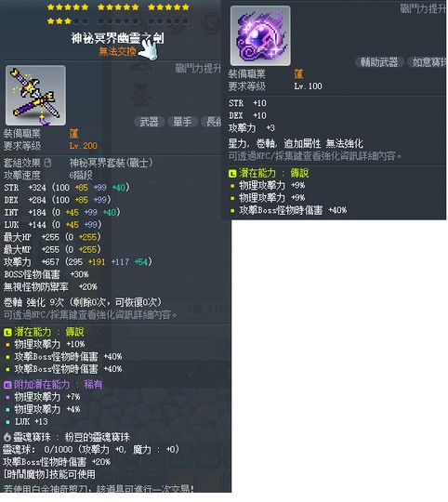Click the 神秘冥界幽靈之劍 item title

click(x=117, y=38)
